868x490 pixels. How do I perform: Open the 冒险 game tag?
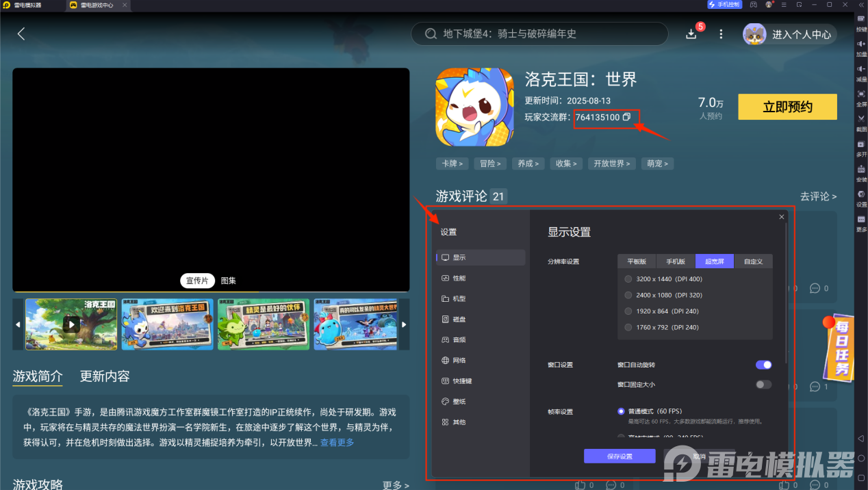point(490,164)
